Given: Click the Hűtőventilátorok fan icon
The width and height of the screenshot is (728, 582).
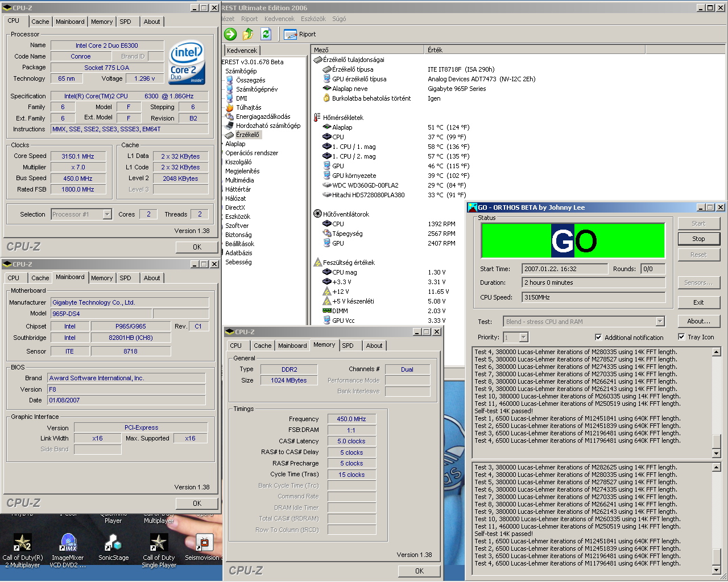Looking at the screenshot, I should (x=317, y=214).
